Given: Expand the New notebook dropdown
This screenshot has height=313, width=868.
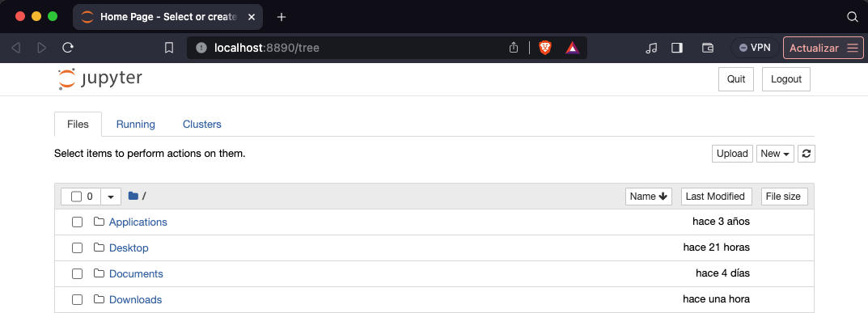Looking at the screenshot, I should click(x=776, y=154).
